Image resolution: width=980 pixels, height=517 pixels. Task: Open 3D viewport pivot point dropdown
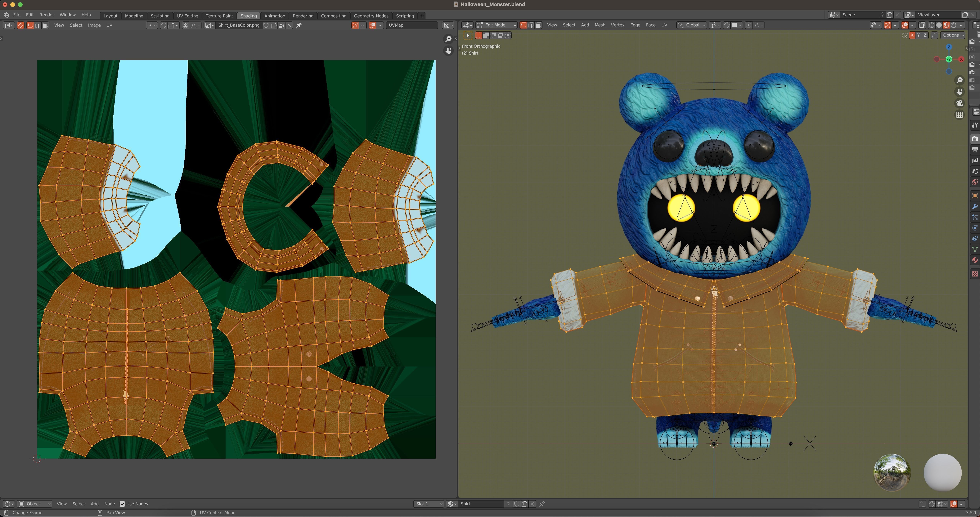(715, 25)
